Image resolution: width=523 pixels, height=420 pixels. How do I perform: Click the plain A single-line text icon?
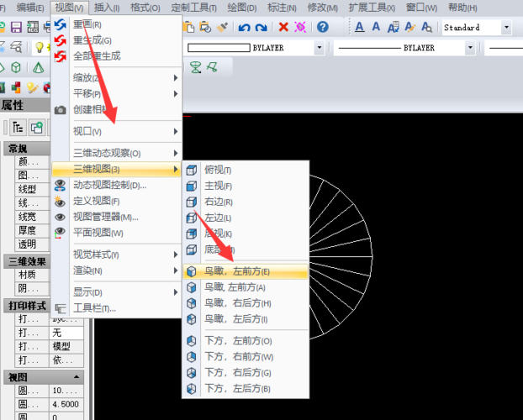click(376, 27)
